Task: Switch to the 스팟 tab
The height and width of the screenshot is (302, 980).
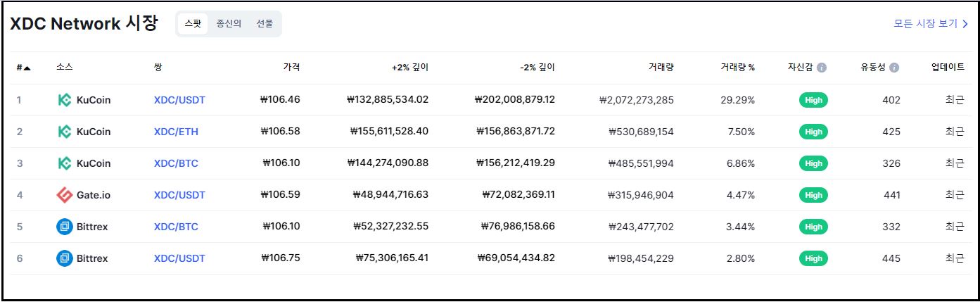Action: pyautogui.click(x=193, y=23)
